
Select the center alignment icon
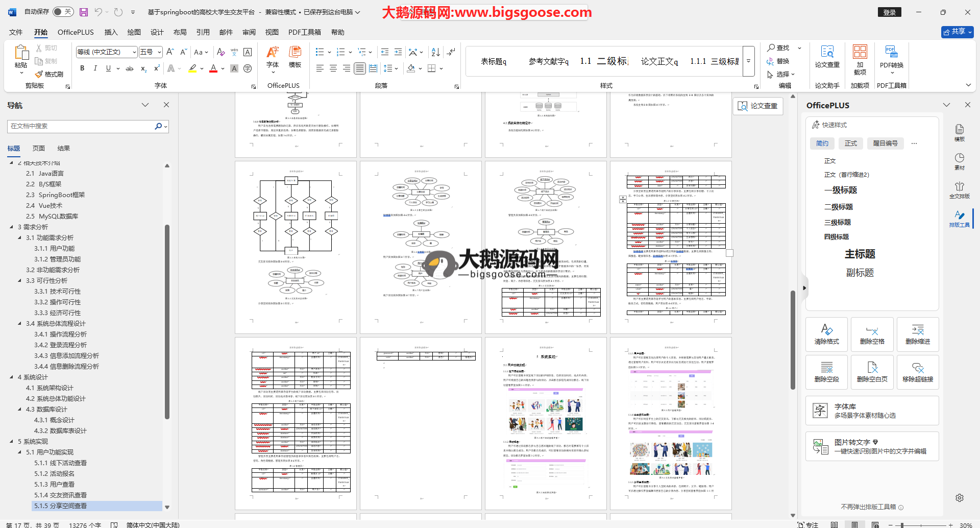(333, 68)
